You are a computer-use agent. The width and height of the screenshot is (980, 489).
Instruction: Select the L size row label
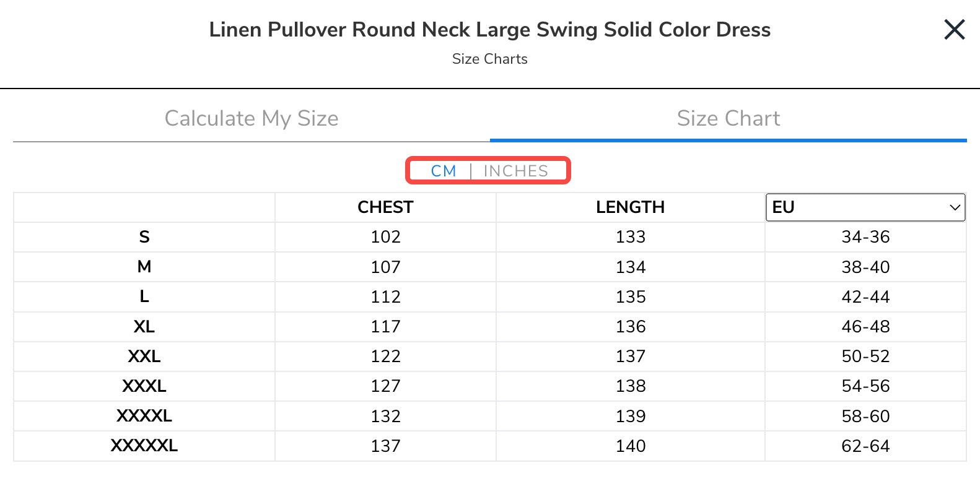click(x=144, y=296)
